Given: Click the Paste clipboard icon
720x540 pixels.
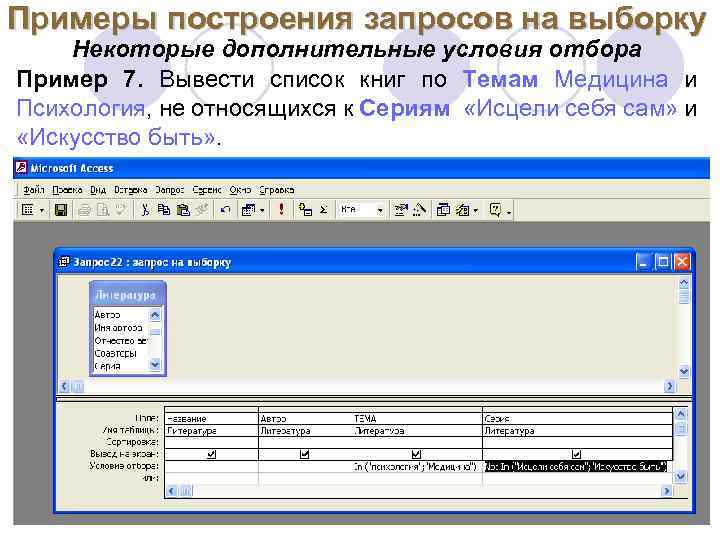Looking at the screenshot, I should 183,210.
